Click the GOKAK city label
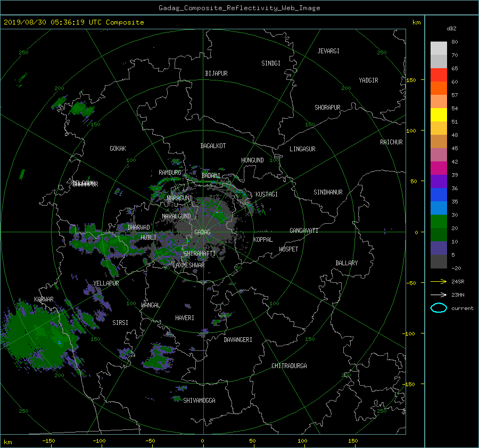479x448 pixels. point(118,149)
